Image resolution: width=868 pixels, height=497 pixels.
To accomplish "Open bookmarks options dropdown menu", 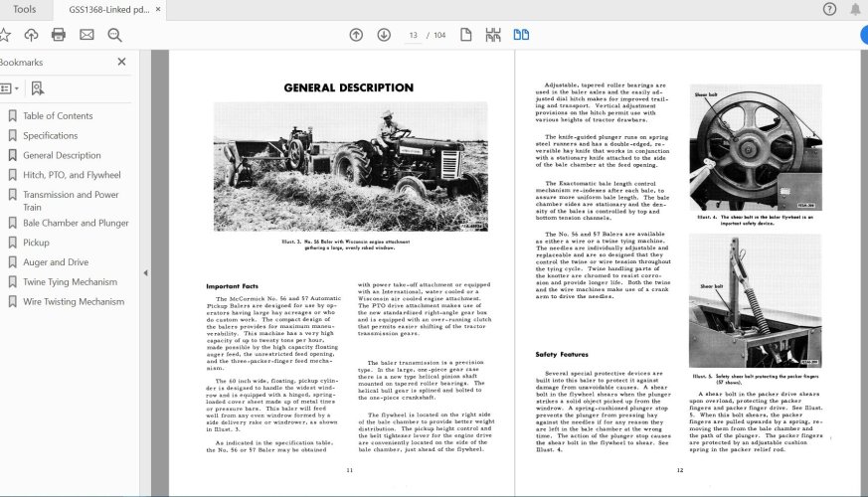I will [9, 88].
